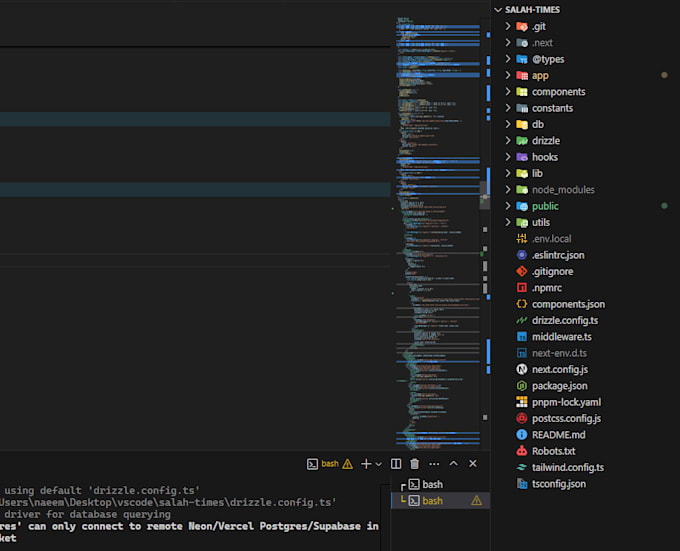Select the second bash terminal with warning
The height and width of the screenshot is (551, 680).
[432, 500]
